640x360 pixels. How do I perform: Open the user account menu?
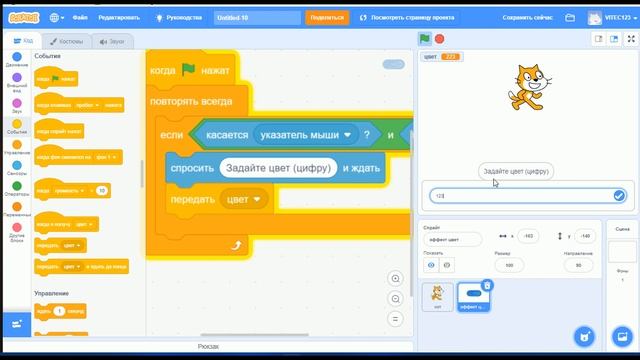[612, 18]
